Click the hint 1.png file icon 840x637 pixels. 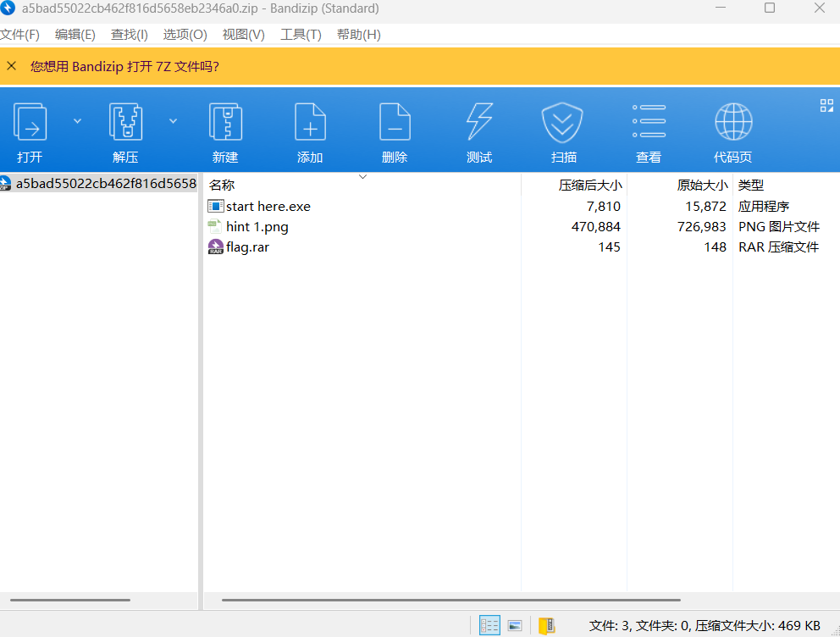click(x=215, y=227)
